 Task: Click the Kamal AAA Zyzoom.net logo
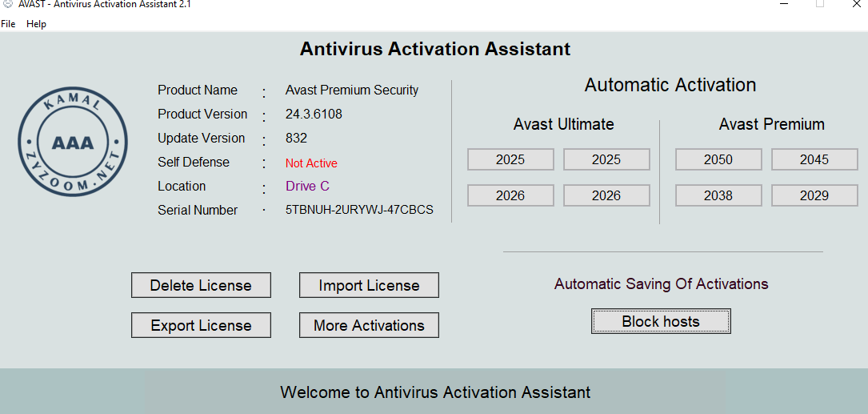73,142
